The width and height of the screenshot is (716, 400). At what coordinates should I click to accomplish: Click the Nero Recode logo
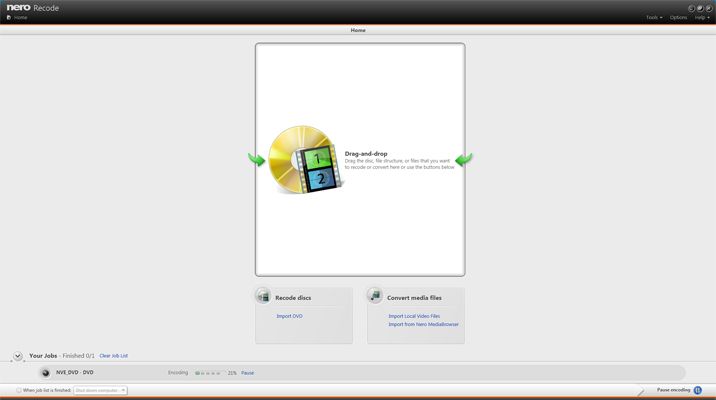point(32,8)
